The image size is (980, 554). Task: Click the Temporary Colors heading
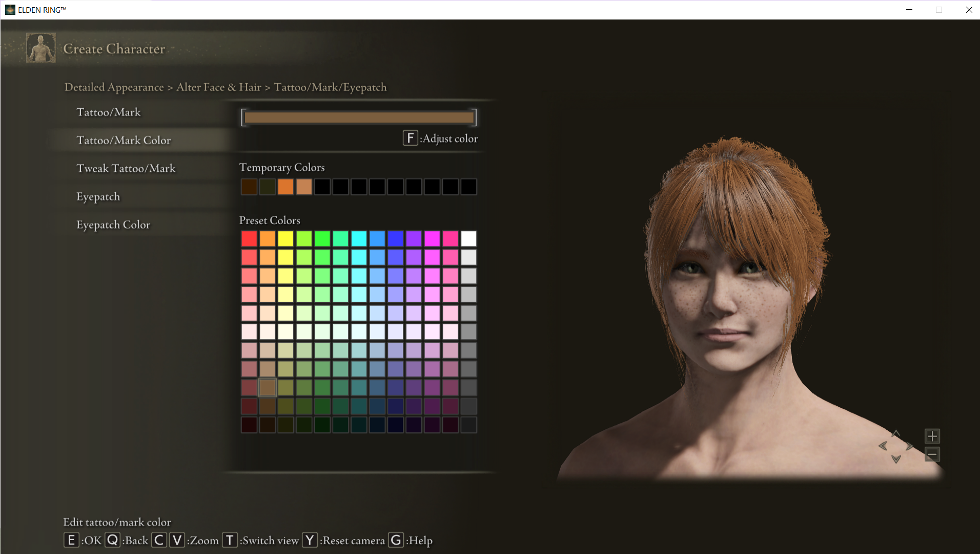click(282, 168)
